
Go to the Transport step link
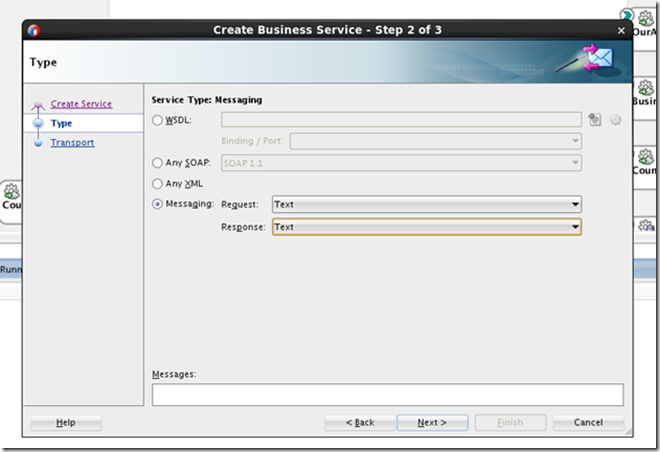(73, 143)
